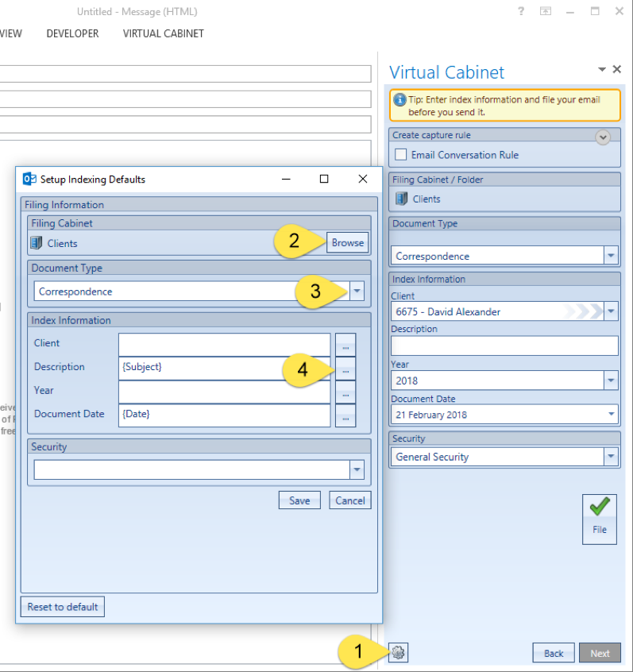Open the Virtual Cabinet pane options arrow

point(602,69)
